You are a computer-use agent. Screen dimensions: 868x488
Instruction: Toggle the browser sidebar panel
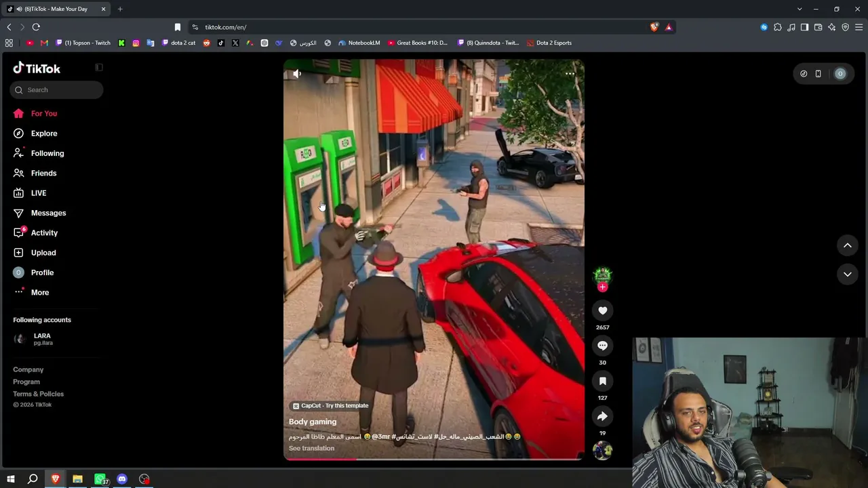click(804, 27)
